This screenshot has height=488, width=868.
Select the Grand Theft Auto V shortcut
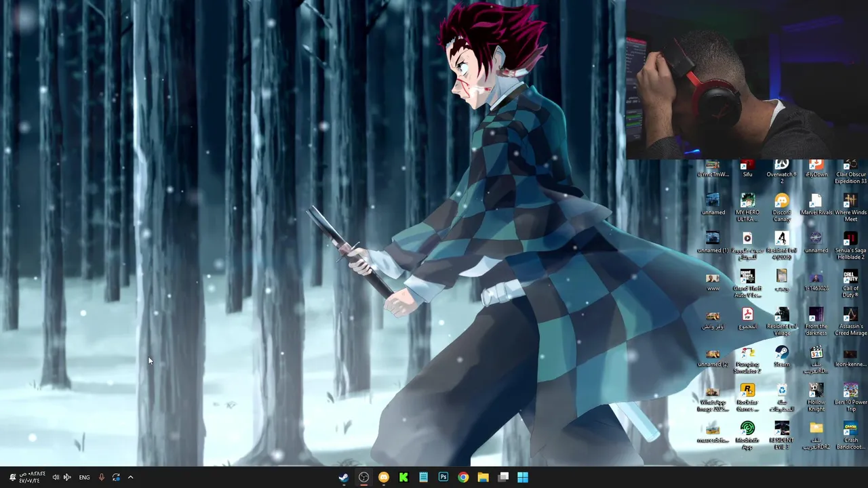[747, 283]
